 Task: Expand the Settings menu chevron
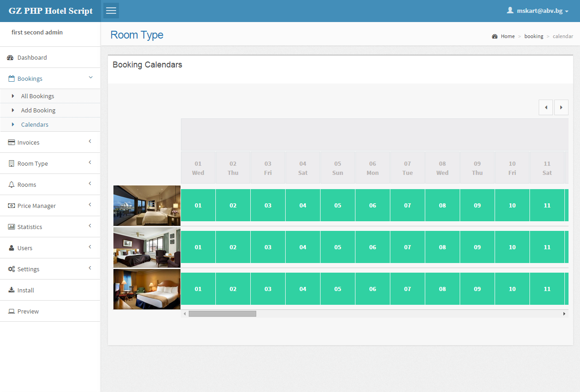click(90, 268)
